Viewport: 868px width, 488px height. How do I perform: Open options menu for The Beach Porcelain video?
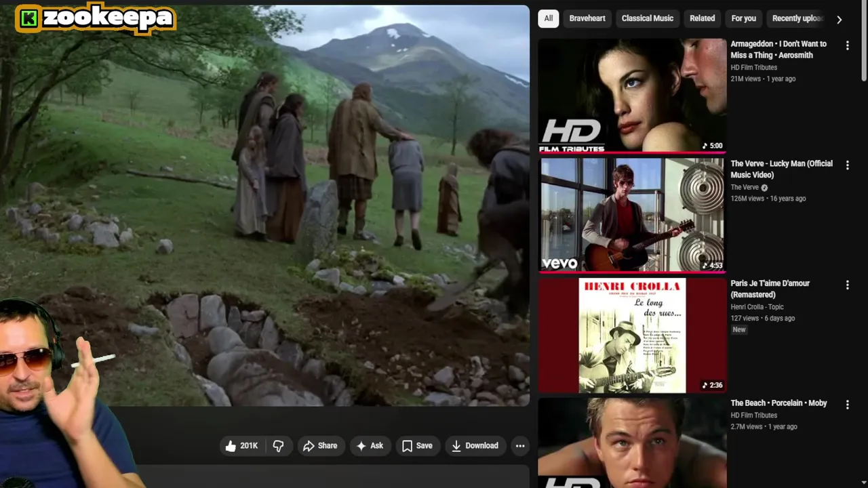pyautogui.click(x=847, y=405)
